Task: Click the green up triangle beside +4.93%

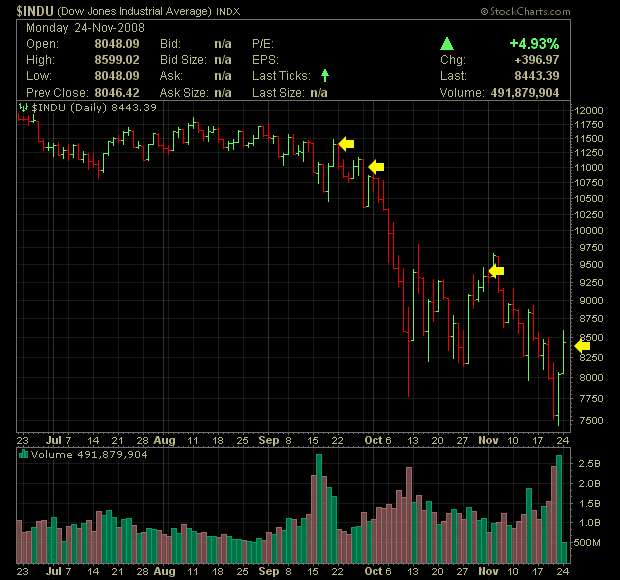Action: [x=447, y=43]
